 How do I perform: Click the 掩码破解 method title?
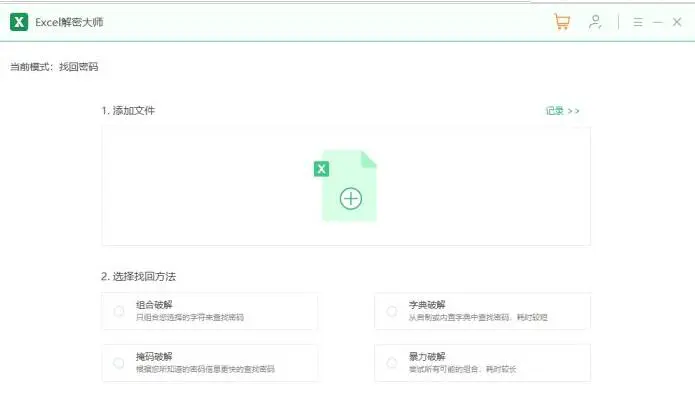click(x=154, y=356)
